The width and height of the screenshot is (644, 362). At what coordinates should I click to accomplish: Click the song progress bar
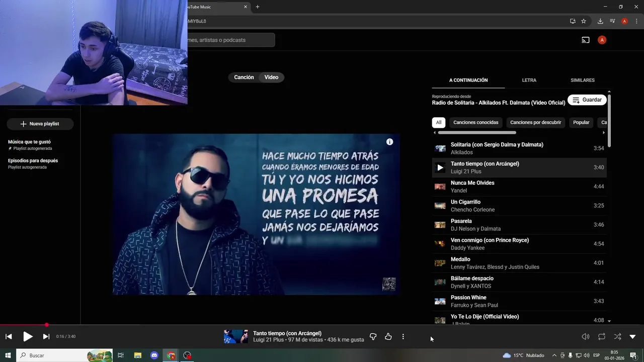click(x=322, y=325)
